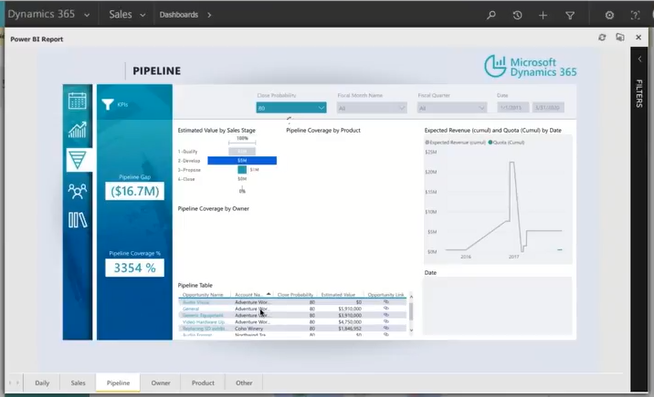654x397 pixels.
Task: Switch to the Other tab
Action: [244, 382]
